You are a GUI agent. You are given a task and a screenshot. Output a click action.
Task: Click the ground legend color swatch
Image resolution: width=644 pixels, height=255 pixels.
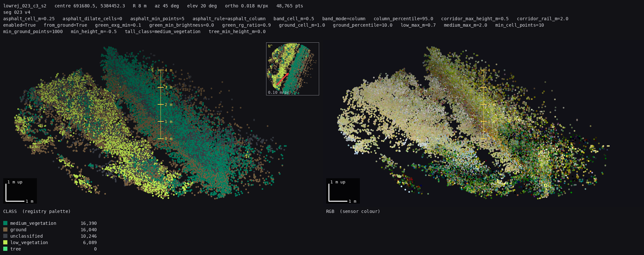point(5,230)
